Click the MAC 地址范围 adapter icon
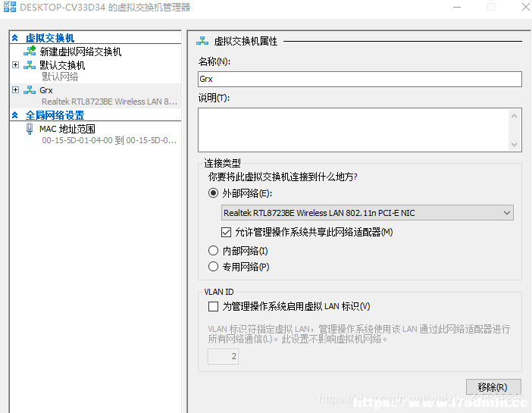The image size is (532, 413). 30,129
